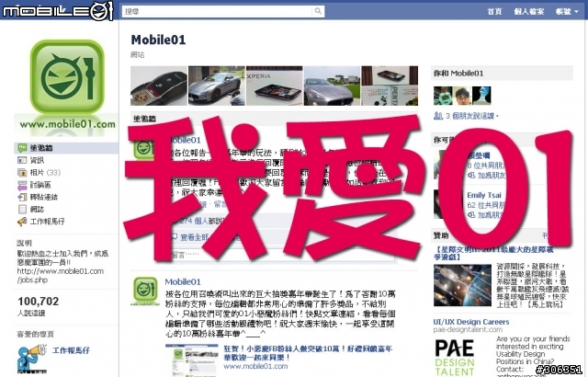This screenshot has height=377, width=588.
Task: Click the search magnifier icon
Action: (318, 11)
